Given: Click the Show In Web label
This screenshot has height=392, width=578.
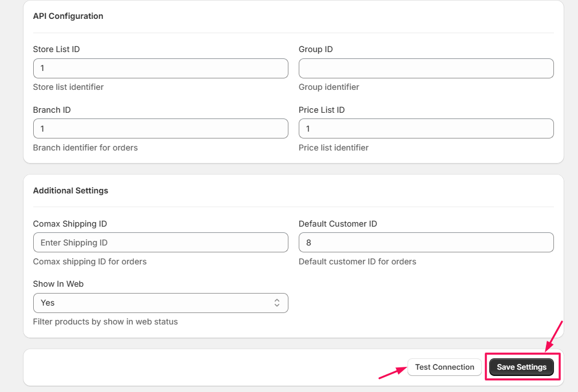Looking at the screenshot, I should point(58,284).
